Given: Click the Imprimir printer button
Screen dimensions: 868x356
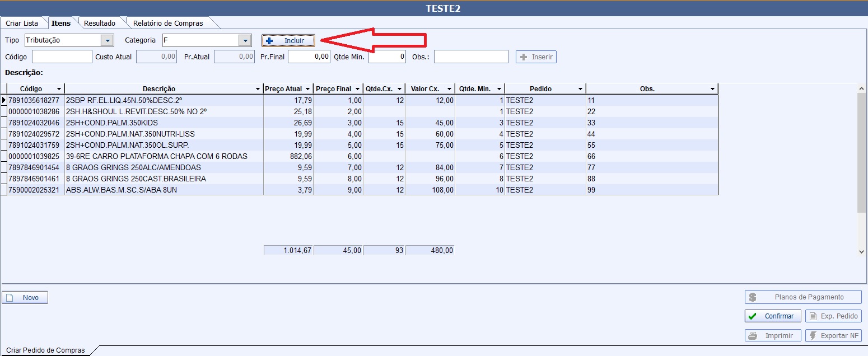Looking at the screenshot, I should pyautogui.click(x=773, y=336).
